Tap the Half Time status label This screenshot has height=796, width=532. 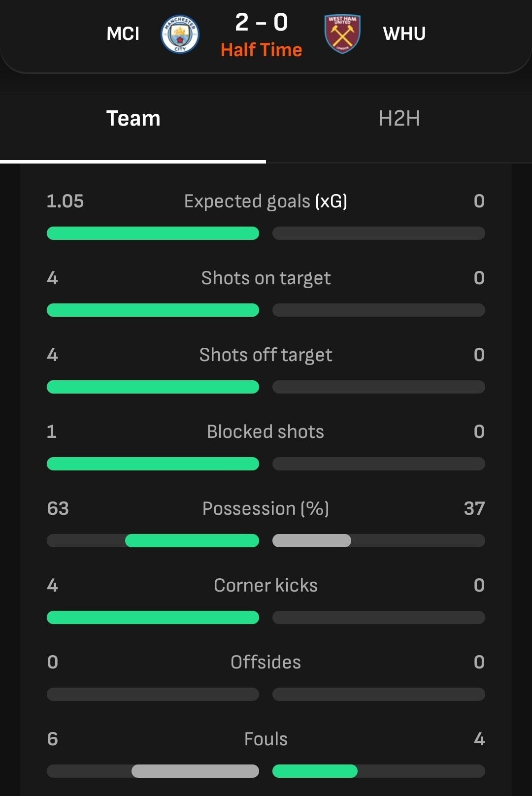point(262,50)
